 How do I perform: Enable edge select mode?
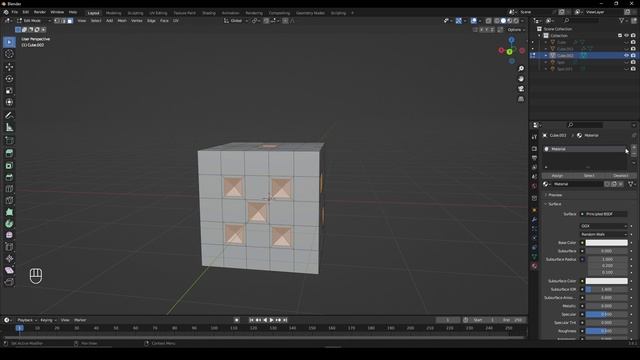[64, 20]
